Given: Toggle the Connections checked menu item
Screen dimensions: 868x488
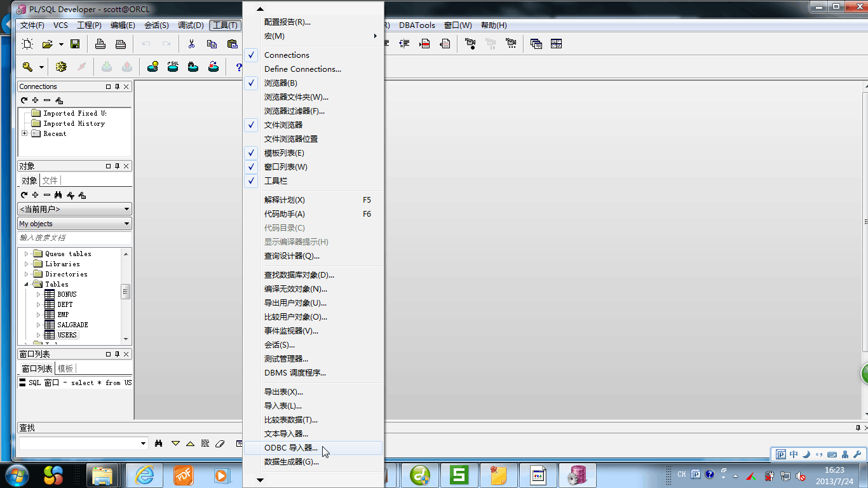Looking at the screenshot, I should [x=314, y=55].
